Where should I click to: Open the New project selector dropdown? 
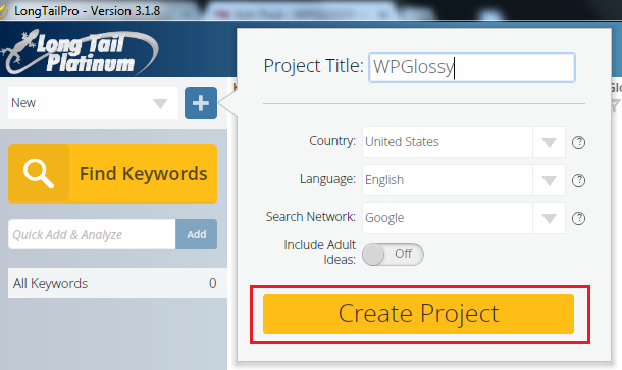93,103
